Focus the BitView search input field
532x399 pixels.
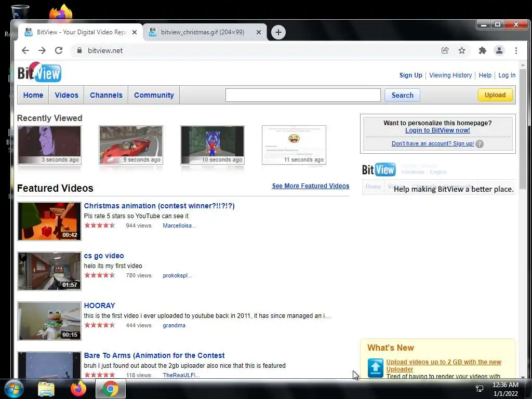tap(303, 95)
